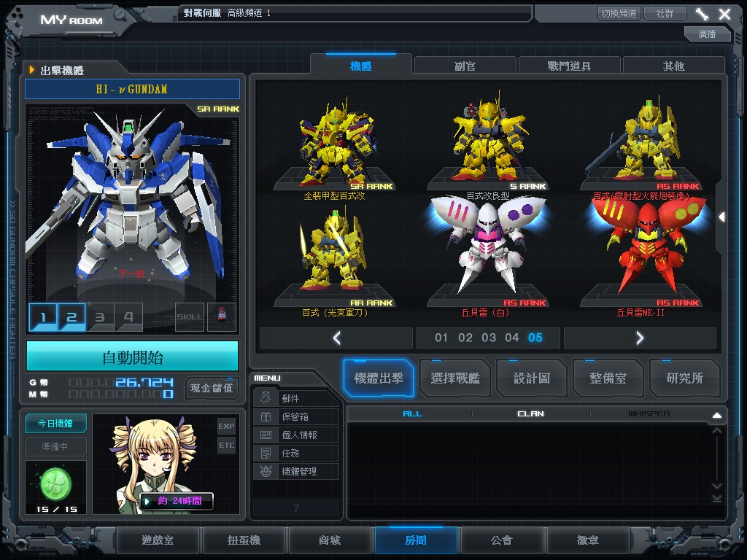This screenshot has width=747, height=560.
Task: Switch to the 副官 tab
Action: (465, 66)
